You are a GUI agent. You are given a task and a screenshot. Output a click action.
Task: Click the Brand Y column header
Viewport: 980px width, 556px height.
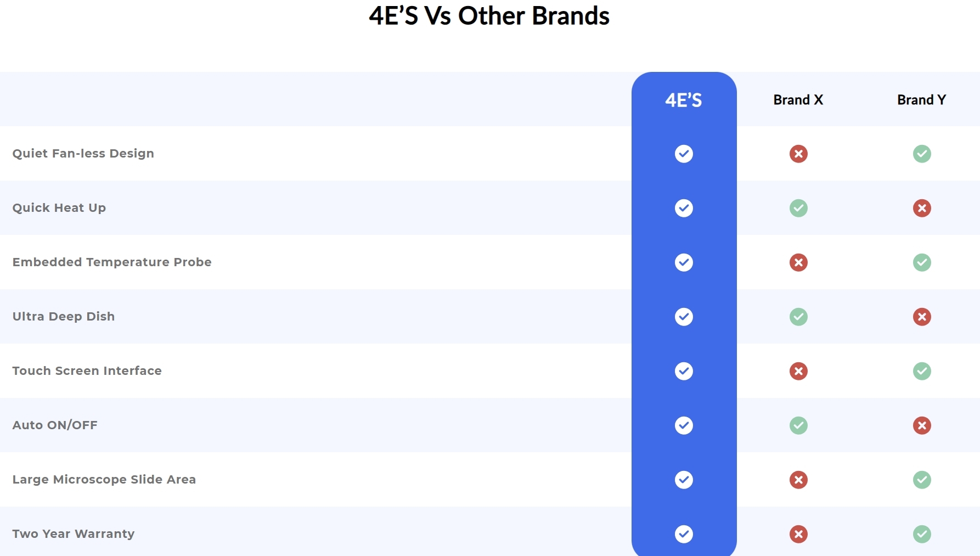(x=922, y=100)
